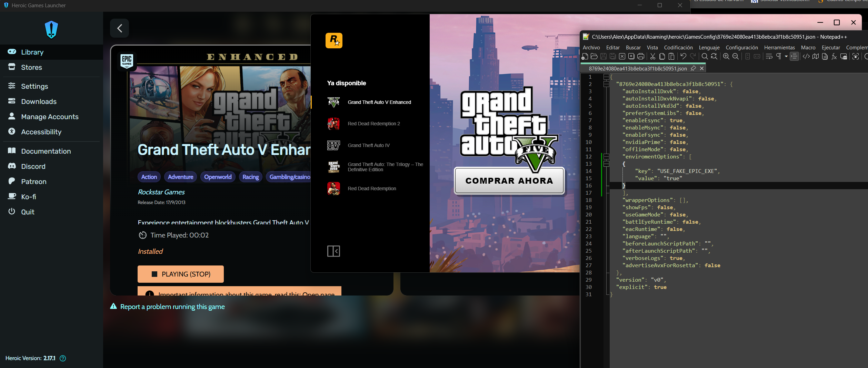Open the Codificación menu in Notepad++

pos(678,48)
